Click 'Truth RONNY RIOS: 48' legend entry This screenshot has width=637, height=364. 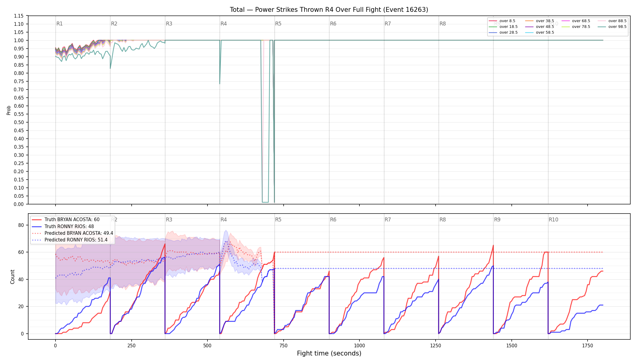pyautogui.click(x=63, y=226)
